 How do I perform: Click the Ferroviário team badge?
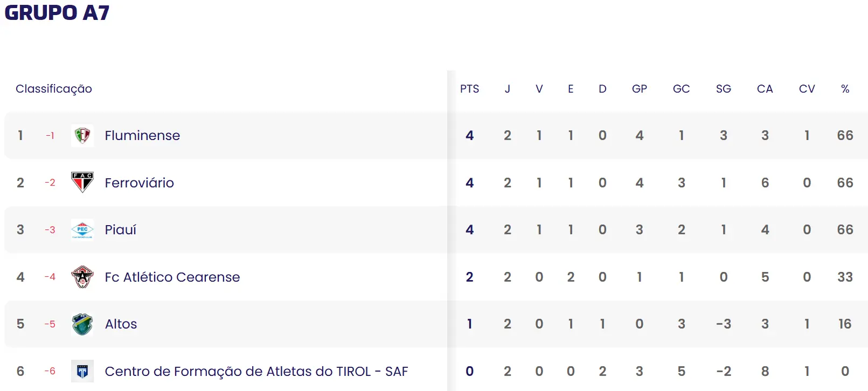[x=82, y=183]
